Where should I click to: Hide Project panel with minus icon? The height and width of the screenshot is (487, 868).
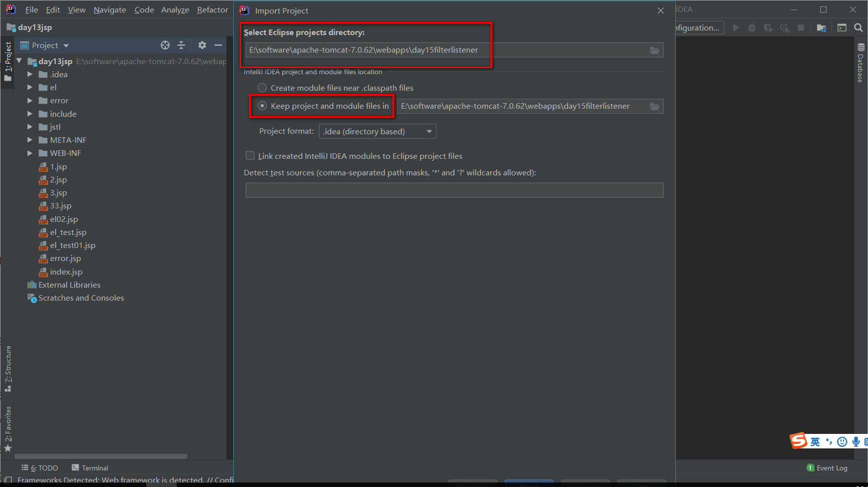click(218, 45)
